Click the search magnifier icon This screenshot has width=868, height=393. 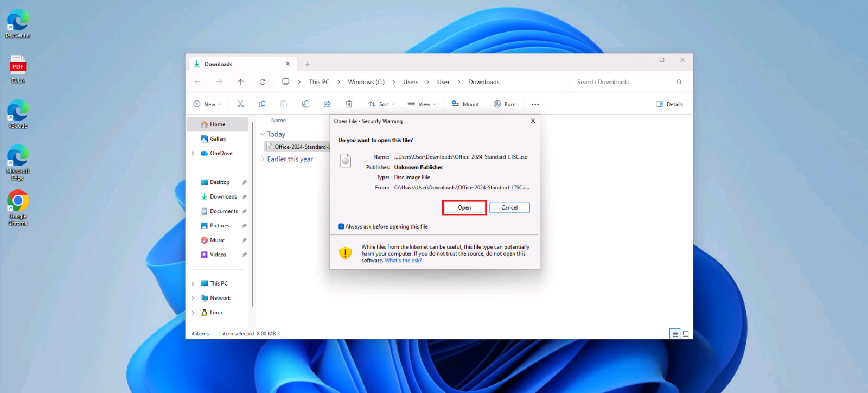tap(679, 82)
